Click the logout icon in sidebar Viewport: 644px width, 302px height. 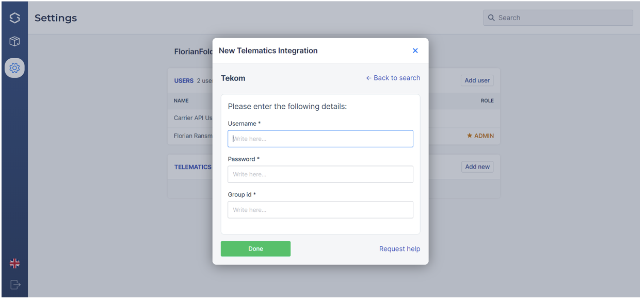coord(15,284)
